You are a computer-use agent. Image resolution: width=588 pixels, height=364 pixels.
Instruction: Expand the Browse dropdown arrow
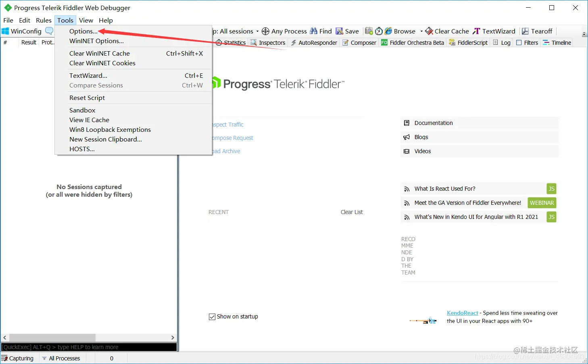pyautogui.click(x=421, y=31)
